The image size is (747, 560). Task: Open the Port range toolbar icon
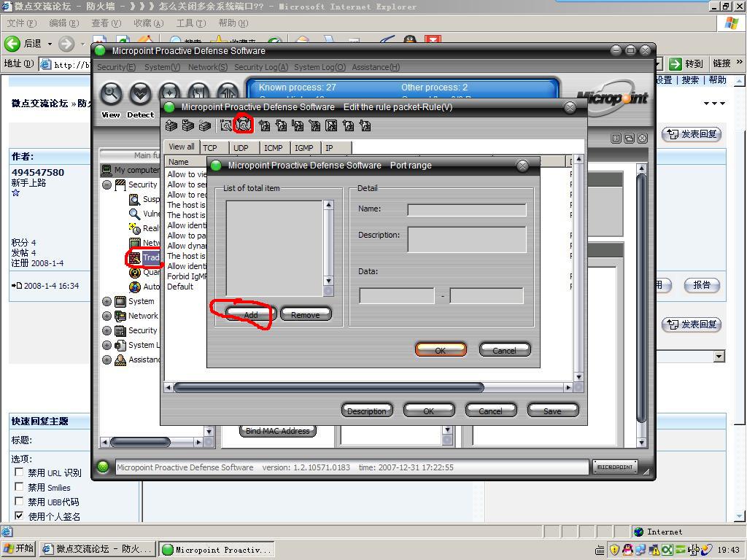coord(244,125)
